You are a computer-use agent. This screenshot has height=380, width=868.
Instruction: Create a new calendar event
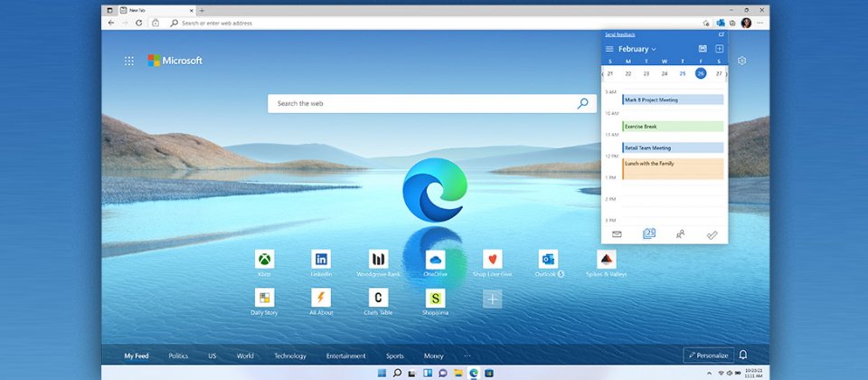tap(719, 49)
